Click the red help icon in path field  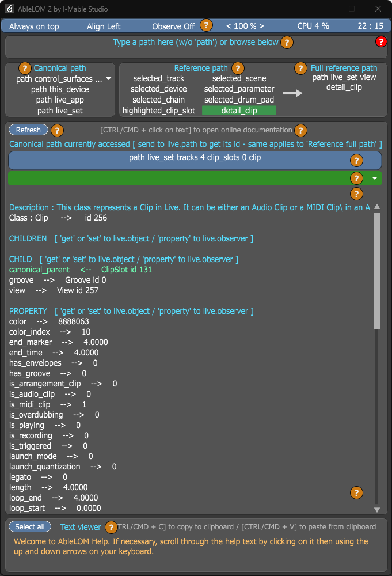381,42
